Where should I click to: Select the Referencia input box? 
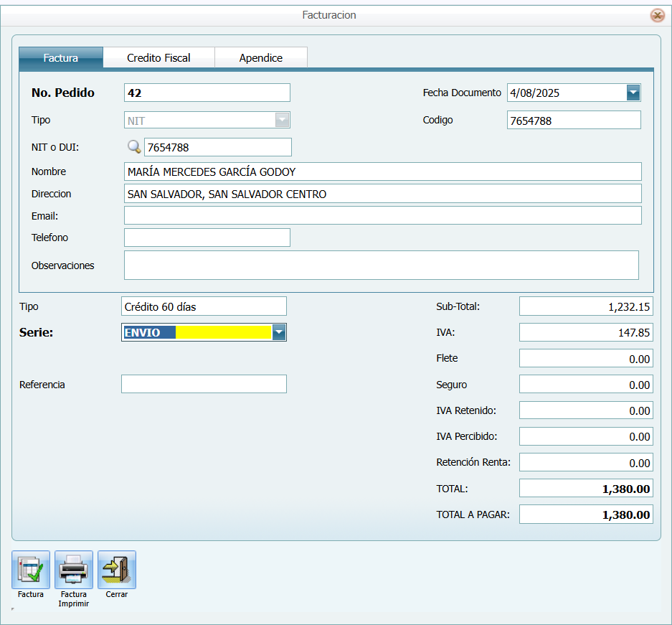[204, 384]
